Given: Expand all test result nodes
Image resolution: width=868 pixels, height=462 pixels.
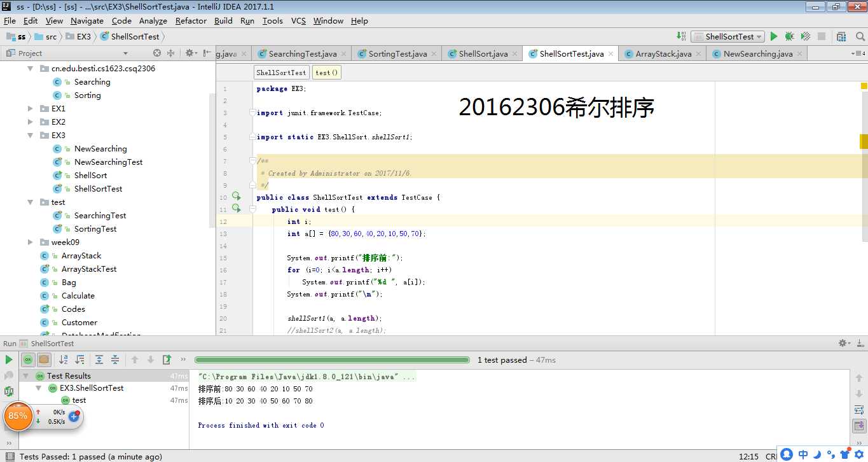Looking at the screenshot, I should pos(99,360).
